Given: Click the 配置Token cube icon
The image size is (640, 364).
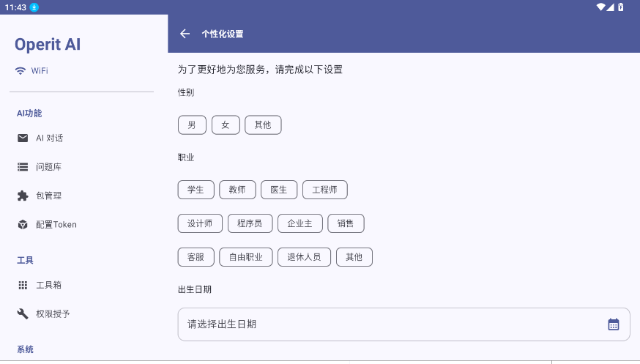Looking at the screenshot, I should coord(23,224).
